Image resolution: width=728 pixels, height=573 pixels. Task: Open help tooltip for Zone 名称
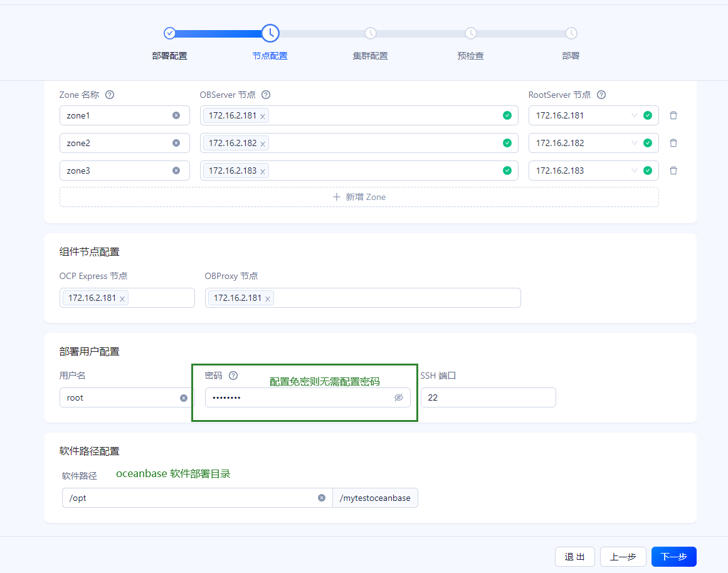click(110, 95)
